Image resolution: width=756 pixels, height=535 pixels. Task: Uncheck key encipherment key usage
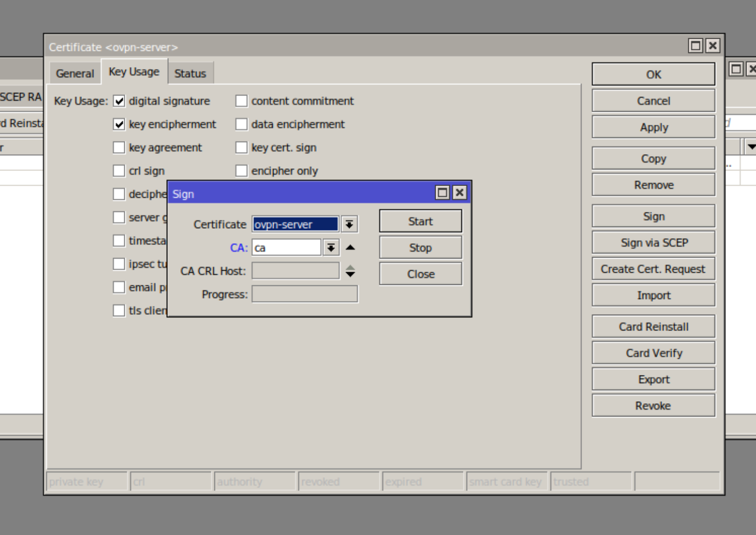pyautogui.click(x=119, y=124)
